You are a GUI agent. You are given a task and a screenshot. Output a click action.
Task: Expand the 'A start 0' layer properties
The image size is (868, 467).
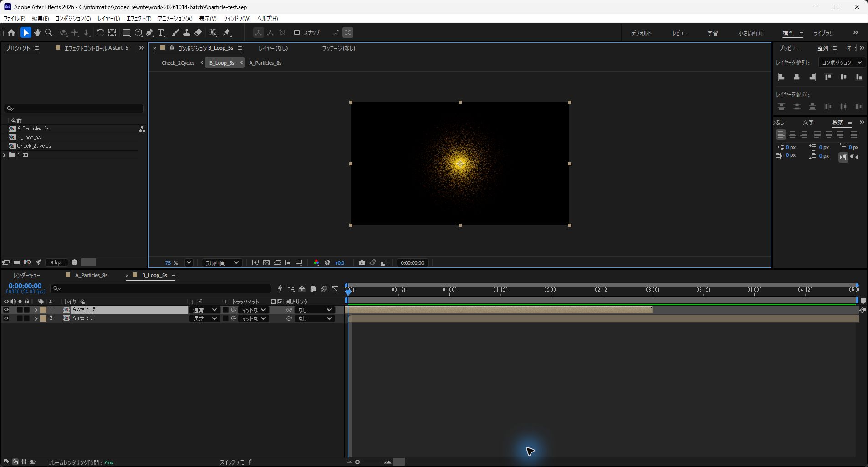(x=36, y=318)
